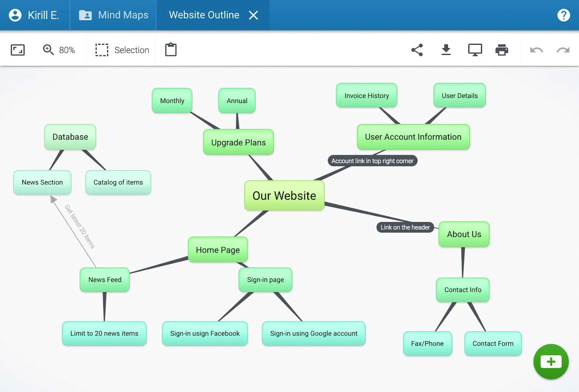Select the Our Website central node

coord(284,196)
